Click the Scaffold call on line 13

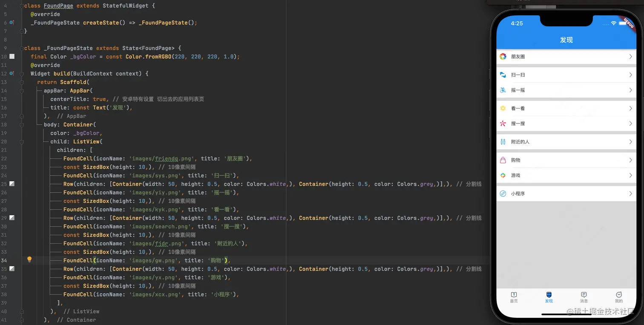(73, 82)
